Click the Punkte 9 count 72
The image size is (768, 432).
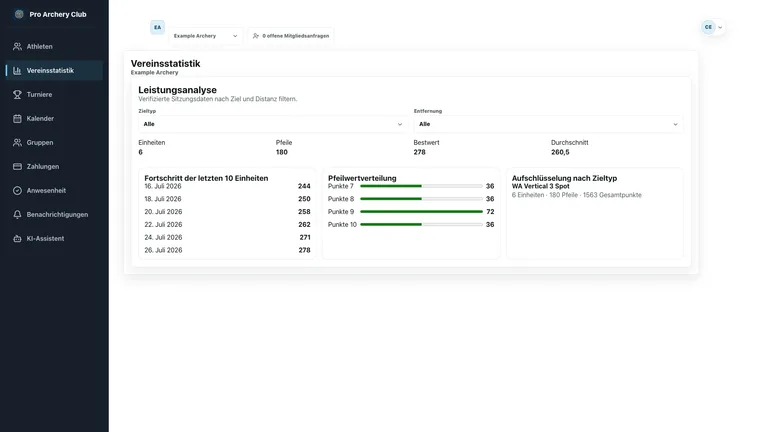click(x=490, y=212)
